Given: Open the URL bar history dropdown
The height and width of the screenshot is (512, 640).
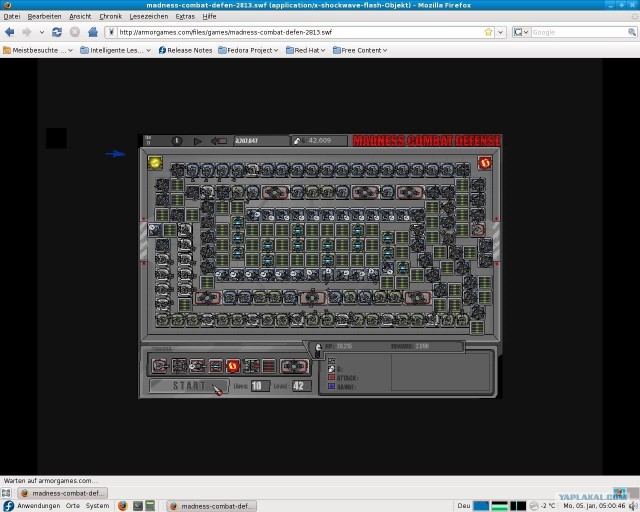Looking at the screenshot, I should click(x=501, y=32).
